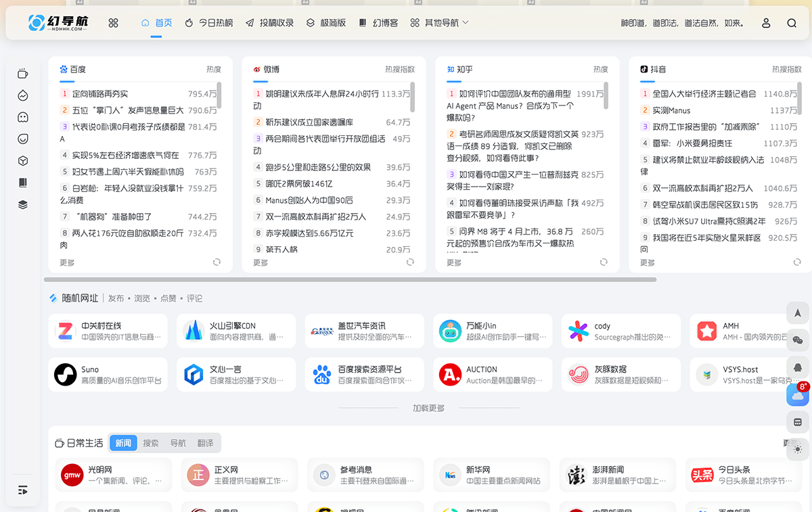Screen dimensions: 812x512
Task: Click the apps grid icon next to the logo
Action: coord(113,22)
